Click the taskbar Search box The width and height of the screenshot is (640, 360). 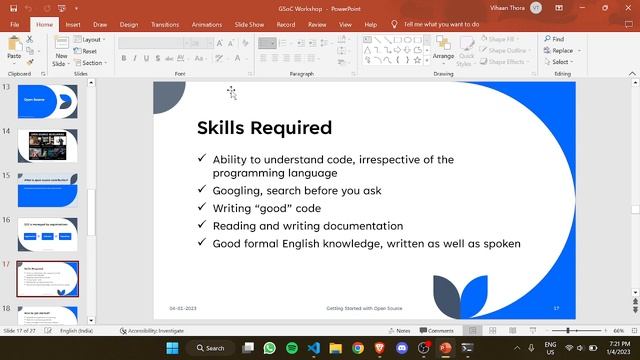[x=210, y=348]
